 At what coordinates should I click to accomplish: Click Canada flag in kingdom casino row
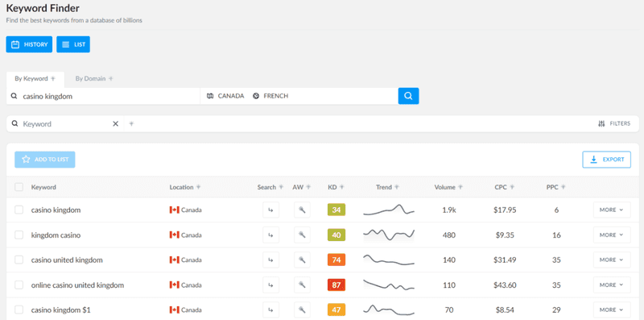coord(175,235)
